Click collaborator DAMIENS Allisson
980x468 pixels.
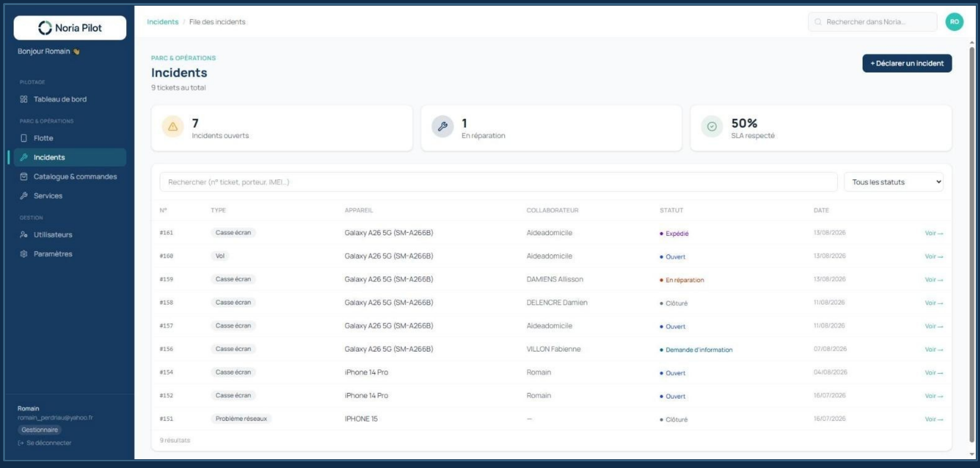click(x=555, y=279)
